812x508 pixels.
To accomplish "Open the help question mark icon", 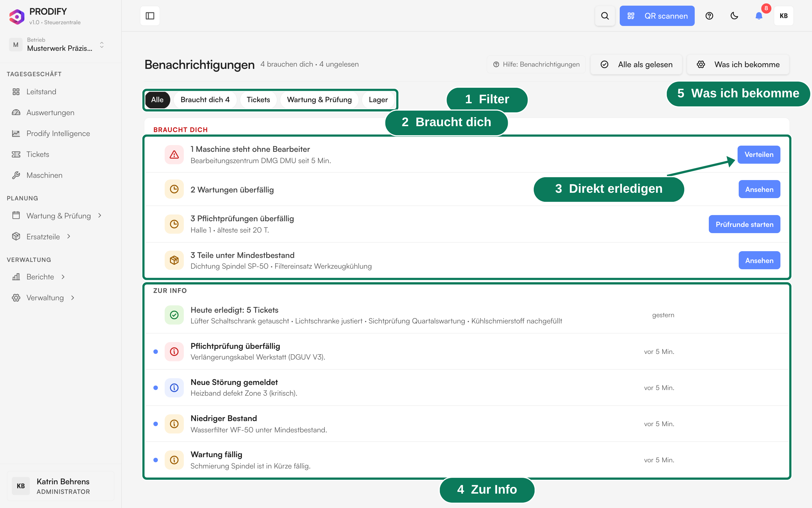I will [x=709, y=16].
